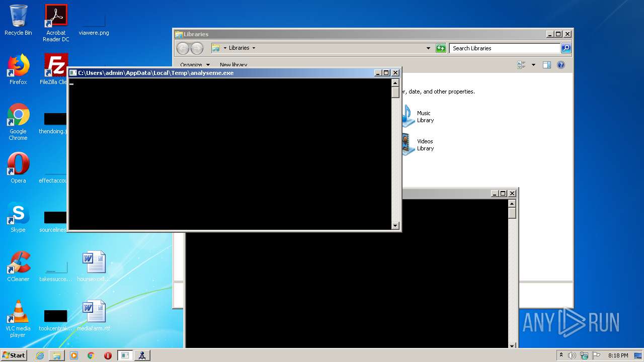Open mediafarm.rtf document icon
Screen dimensions: 644x362
pyautogui.click(x=94, y=316)
